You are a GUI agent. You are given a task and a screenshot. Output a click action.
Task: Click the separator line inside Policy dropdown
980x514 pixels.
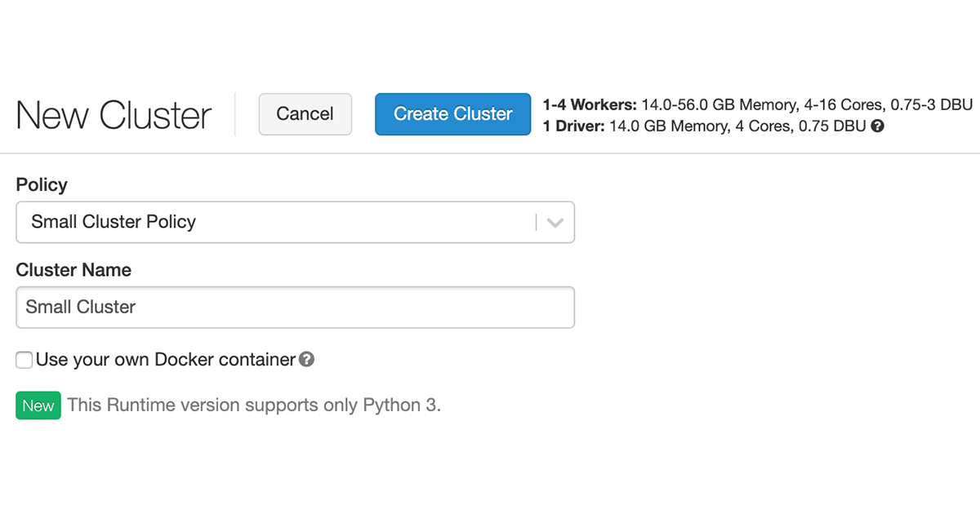[x=537, y=222]
